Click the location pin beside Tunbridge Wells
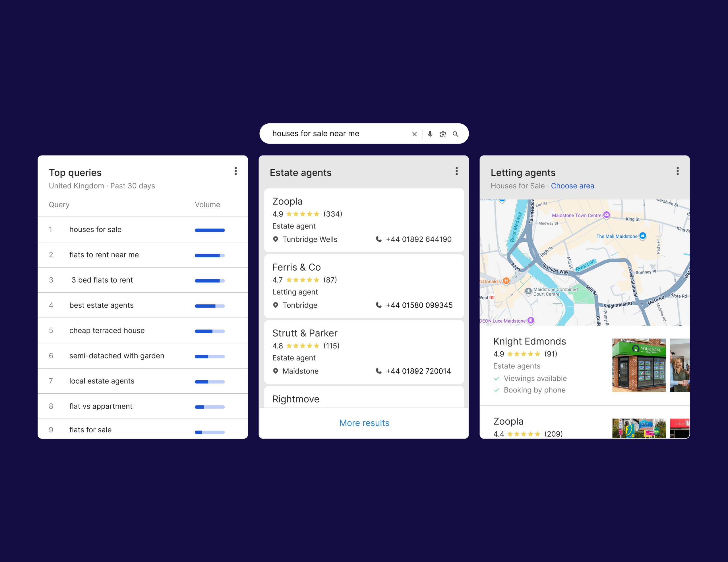The height and width of the screenshot is (562, 728). [276, 239]
